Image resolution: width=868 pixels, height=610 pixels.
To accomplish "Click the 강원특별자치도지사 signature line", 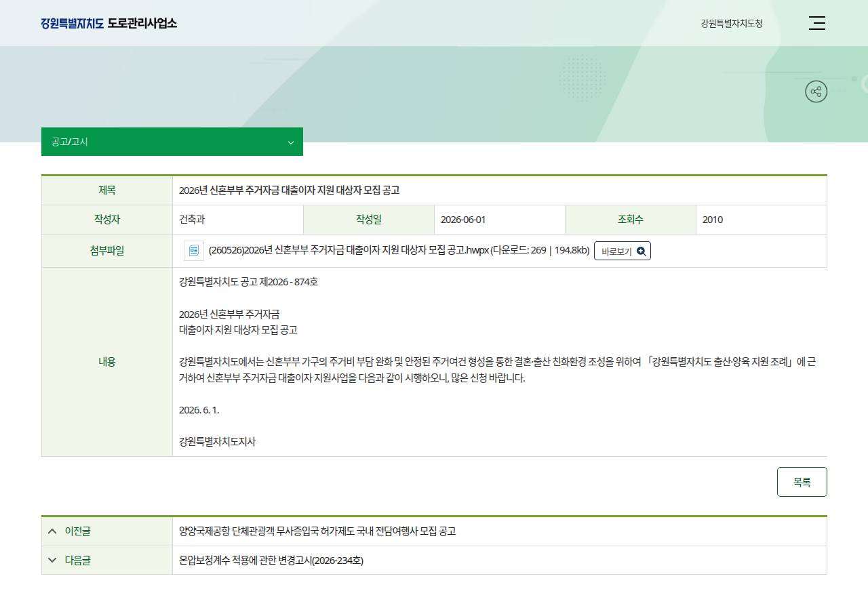I will (218, 442).
